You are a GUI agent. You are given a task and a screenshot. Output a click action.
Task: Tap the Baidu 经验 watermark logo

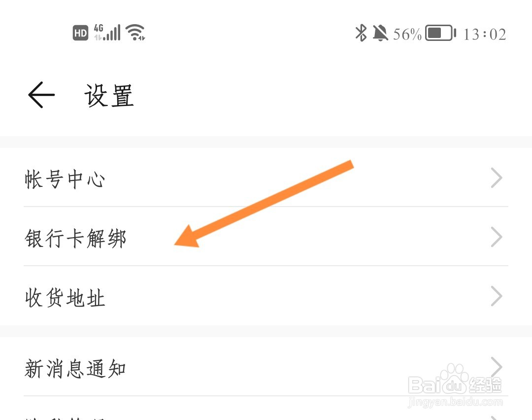(x=455, y=385)
